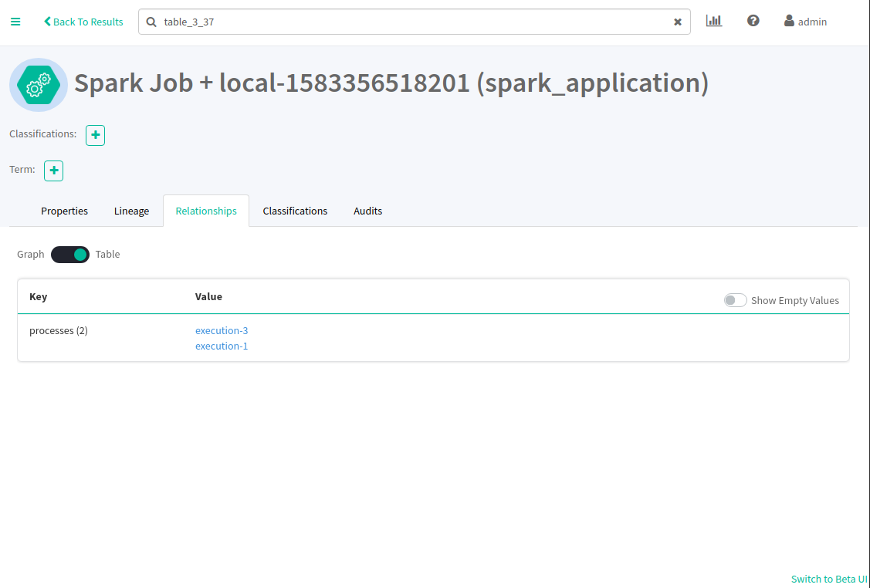Viewport: 870px width, 588px height.
Task: Click the 'processes (2)' key cell
Action: [58, 330]
